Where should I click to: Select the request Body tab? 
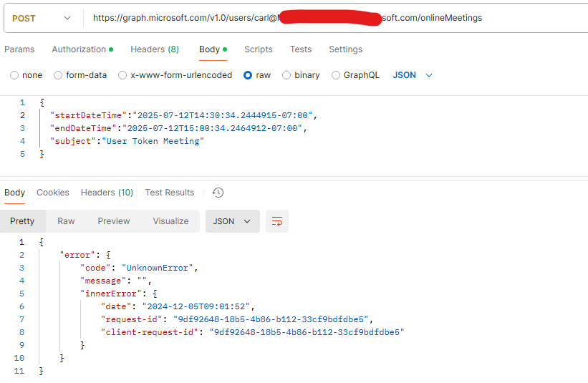click(x=213, y=49)
